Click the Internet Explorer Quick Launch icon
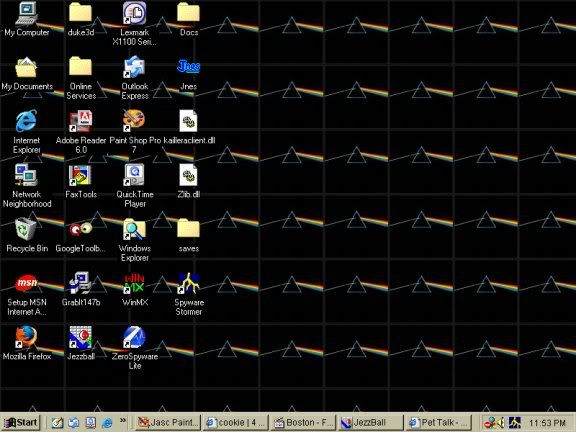The height and width of the screenshot is (432, 576). [x=107, y=423]
